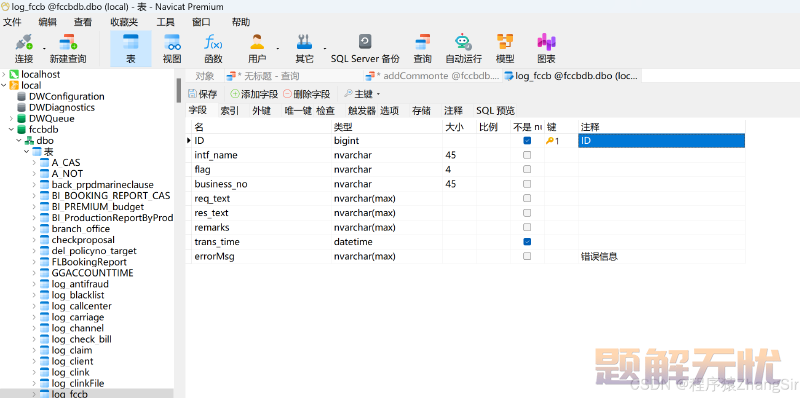Image resolution: width=800 pixels, height=398 pixels.
Task: Select DWDiagnostics database icon
Action: pyautogui.click(x=21, y=108)
